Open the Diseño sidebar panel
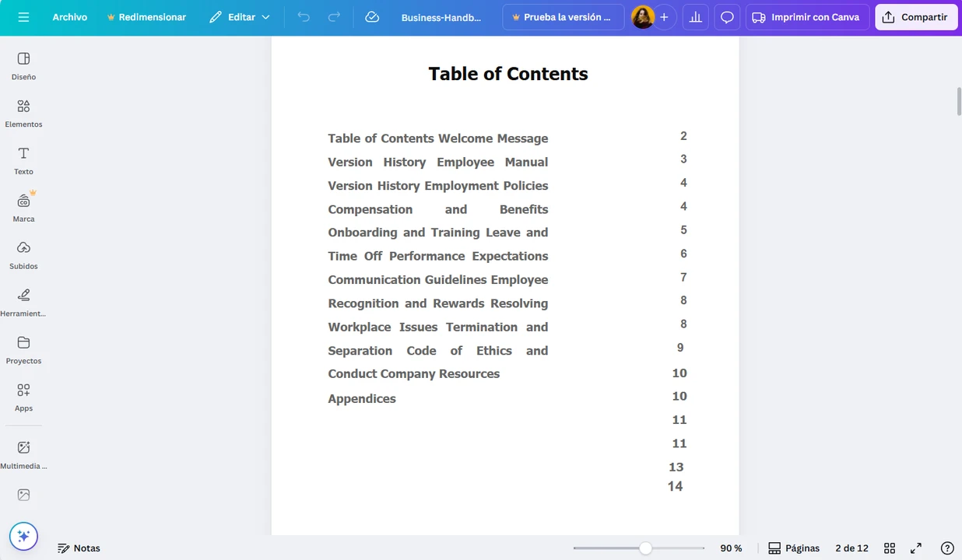 [23, 66]
